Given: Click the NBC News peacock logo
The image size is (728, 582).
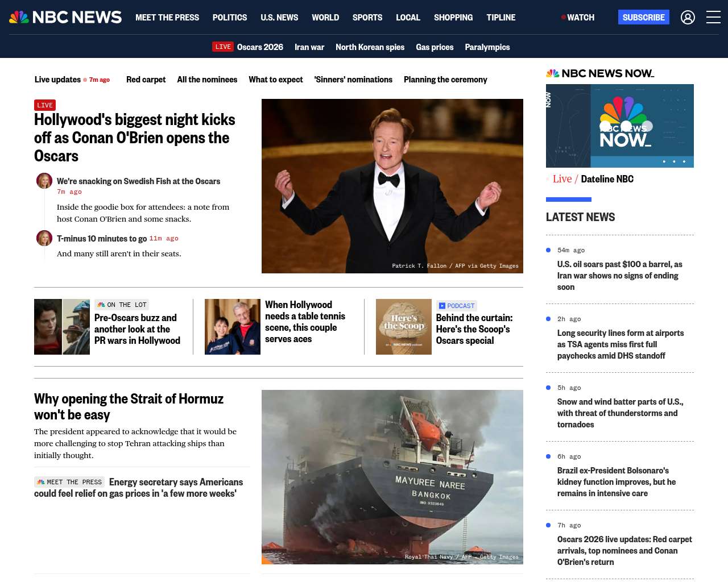Looking at the screenshot, I should coord(65,17).
